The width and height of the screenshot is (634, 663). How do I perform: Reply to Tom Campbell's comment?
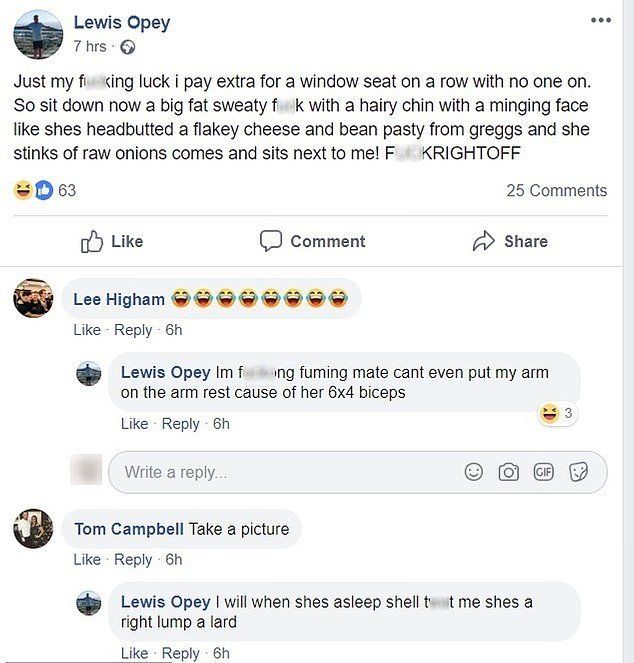pos(133,560)
